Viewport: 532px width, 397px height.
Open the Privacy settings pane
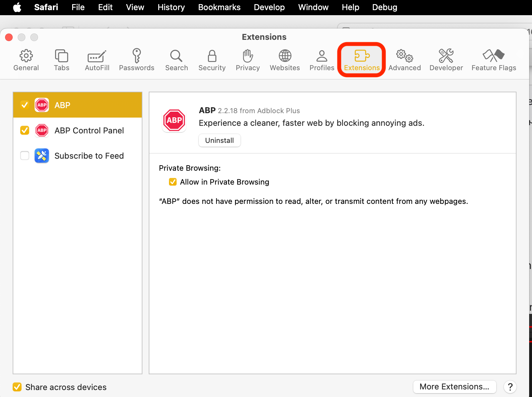tap(247, 60)
